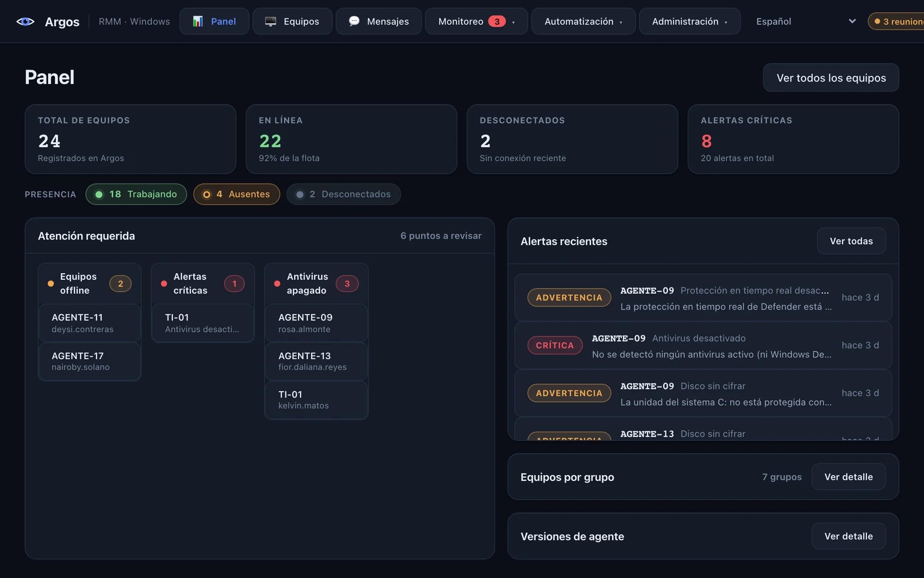
Task: Click the monitor icon in Equipos tab
Action: point(271,22)
